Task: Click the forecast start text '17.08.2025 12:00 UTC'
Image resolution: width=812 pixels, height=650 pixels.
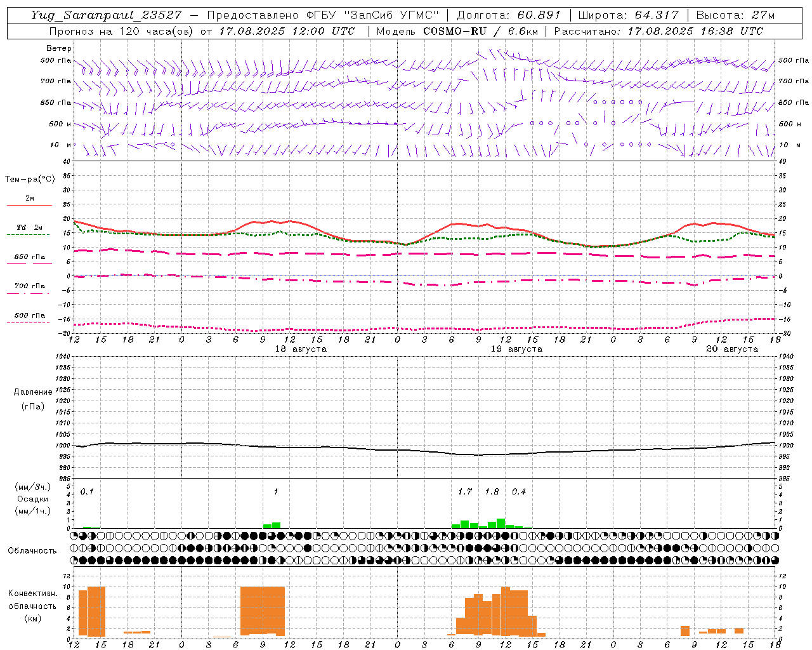Action: point(287,31)
